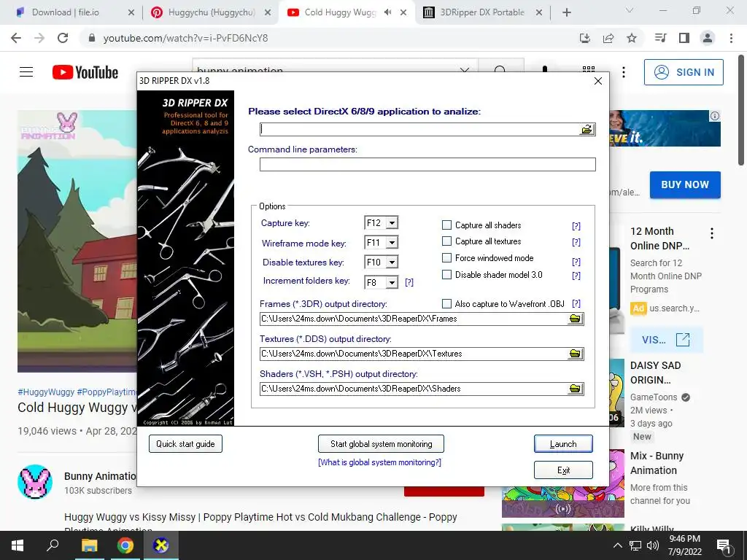The height and width of the screenshot is (560, 747).
Task: Open help for Wavefront .OBJ capture
Action: pos(576,304)
